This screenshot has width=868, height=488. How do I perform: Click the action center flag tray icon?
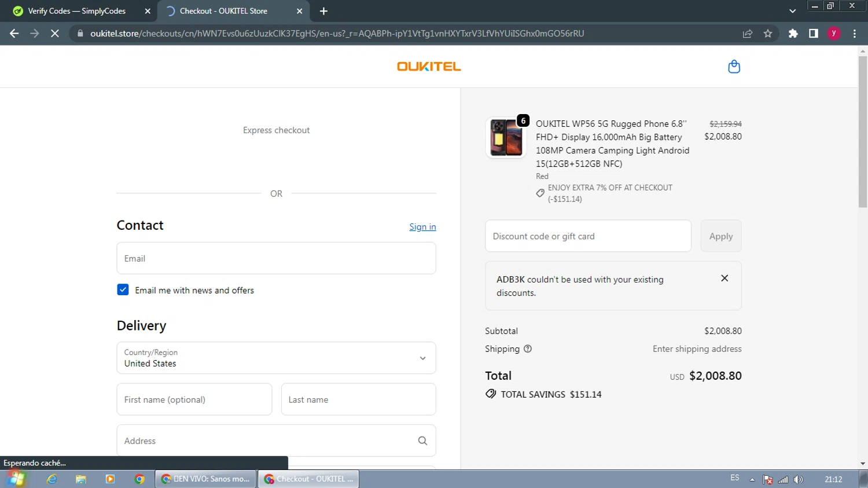pyautogui.click(x=768, y=479)
